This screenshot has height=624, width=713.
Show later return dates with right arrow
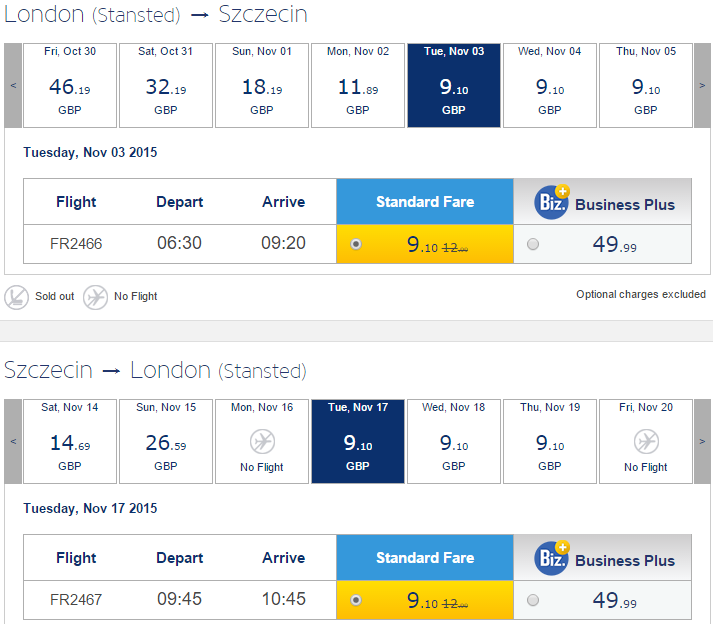point(702,441)
